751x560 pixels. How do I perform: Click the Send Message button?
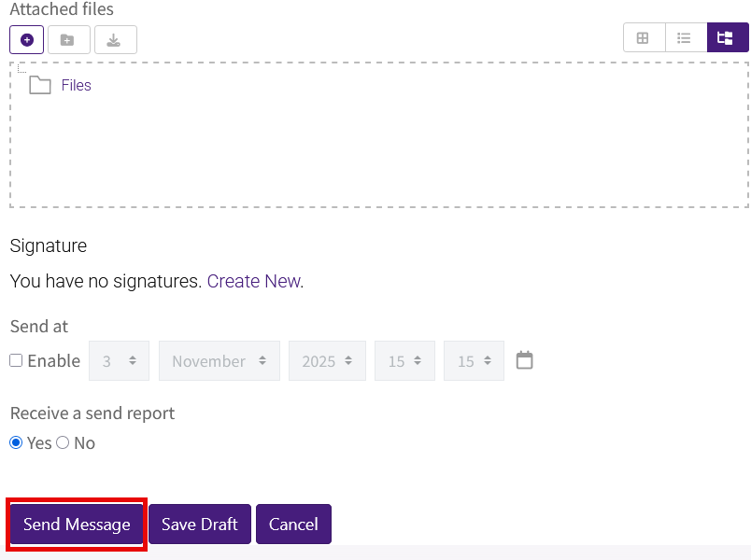coord(76,524)
